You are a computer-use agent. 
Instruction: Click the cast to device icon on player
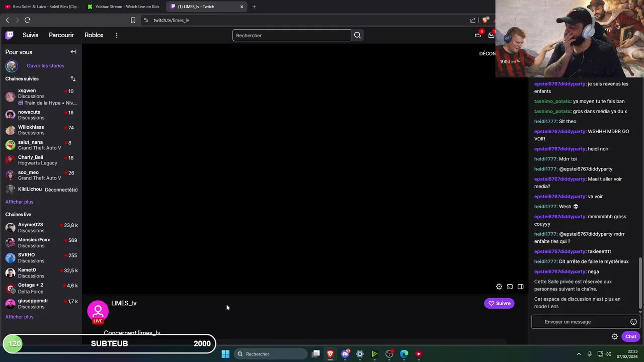[510, 287]
